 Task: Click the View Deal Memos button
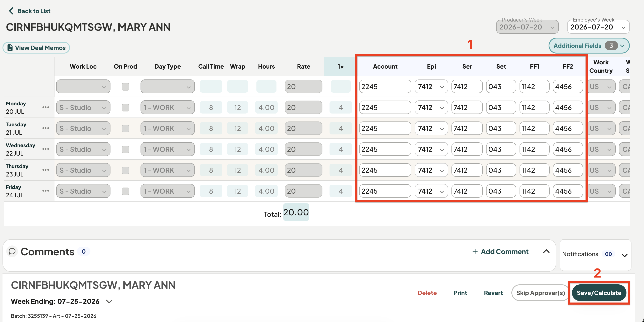click(36, 48)
